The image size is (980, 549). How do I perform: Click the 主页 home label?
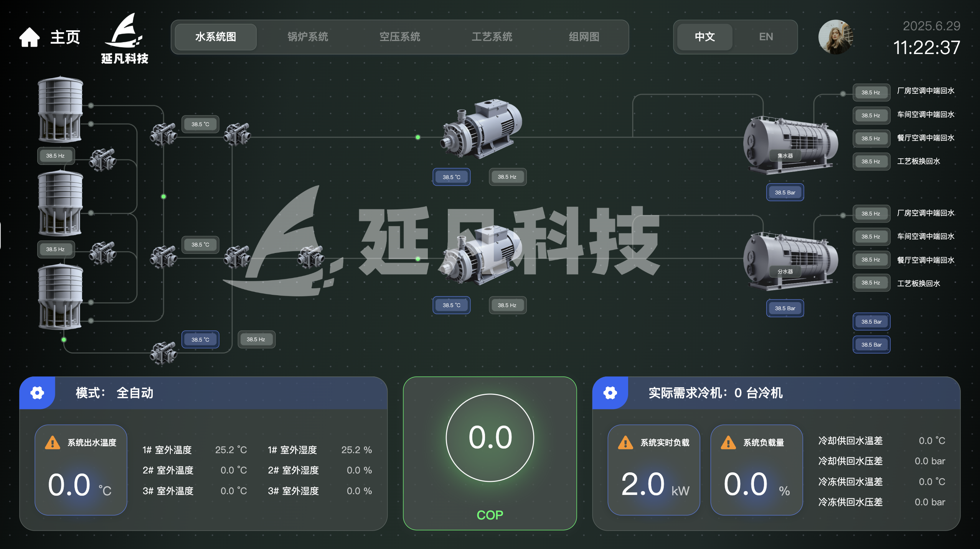(x=65, y=37)
